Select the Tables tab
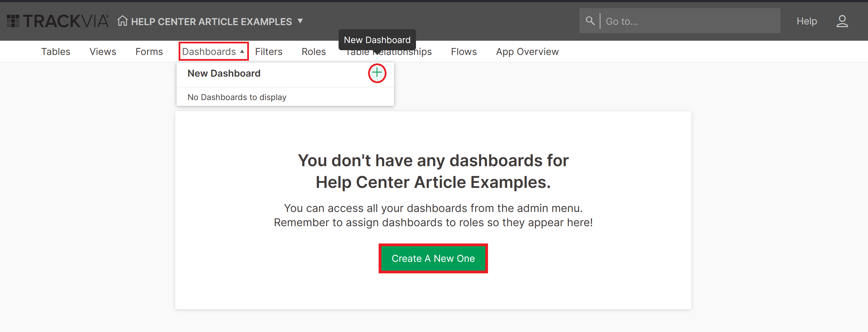 pos(55,51)
